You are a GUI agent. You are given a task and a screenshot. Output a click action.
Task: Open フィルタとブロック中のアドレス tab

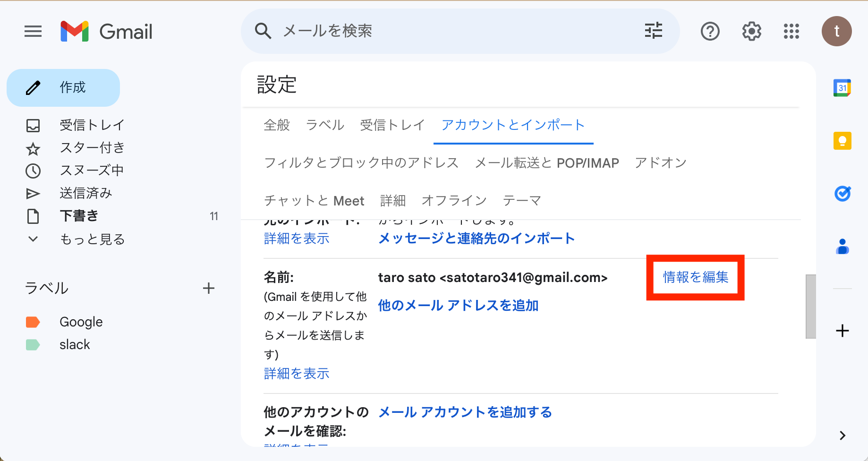point(361,163)
